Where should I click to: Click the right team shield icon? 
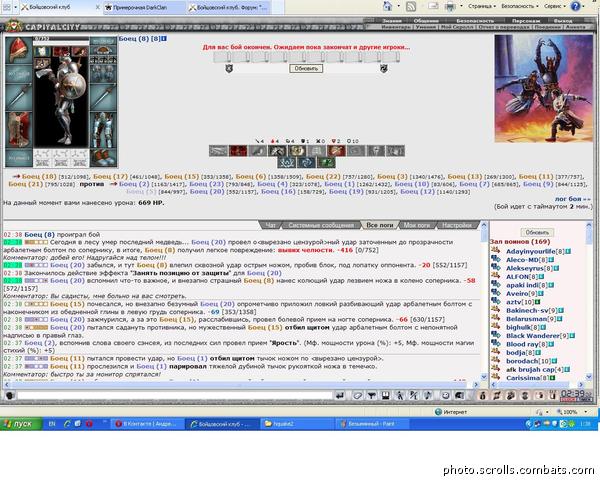(384, 69)
